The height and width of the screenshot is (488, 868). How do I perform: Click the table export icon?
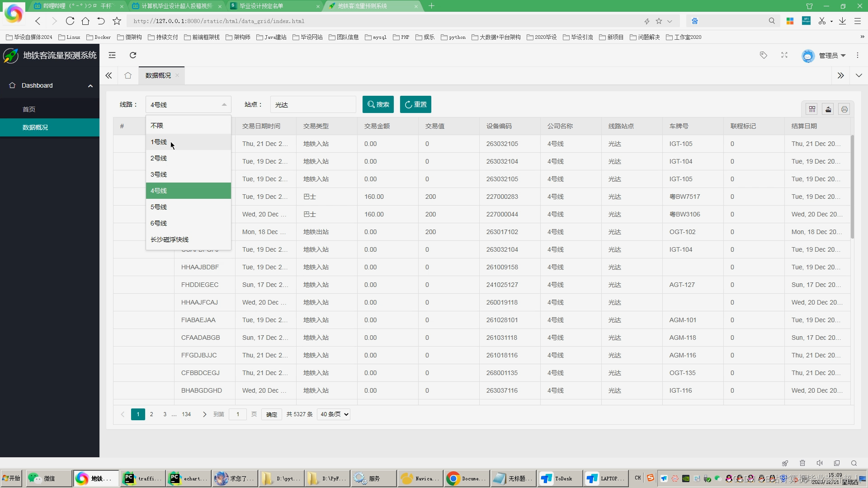click(x=828, y=109)
